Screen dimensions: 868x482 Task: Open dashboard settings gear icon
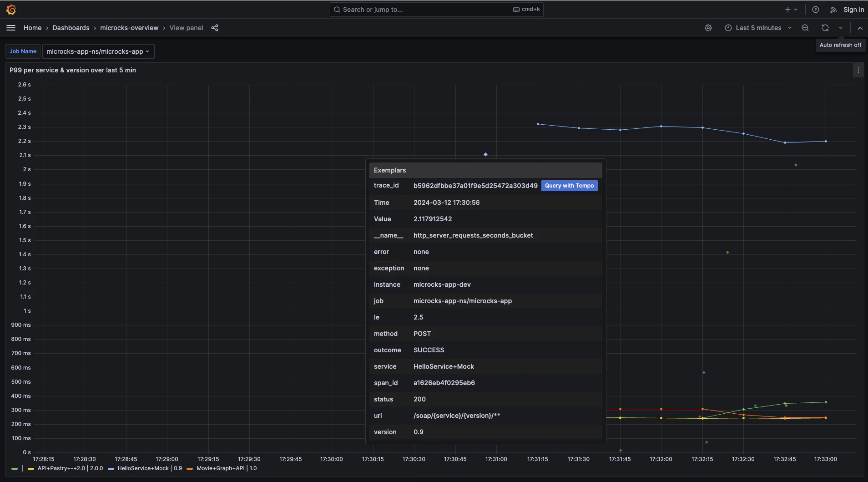708,28
